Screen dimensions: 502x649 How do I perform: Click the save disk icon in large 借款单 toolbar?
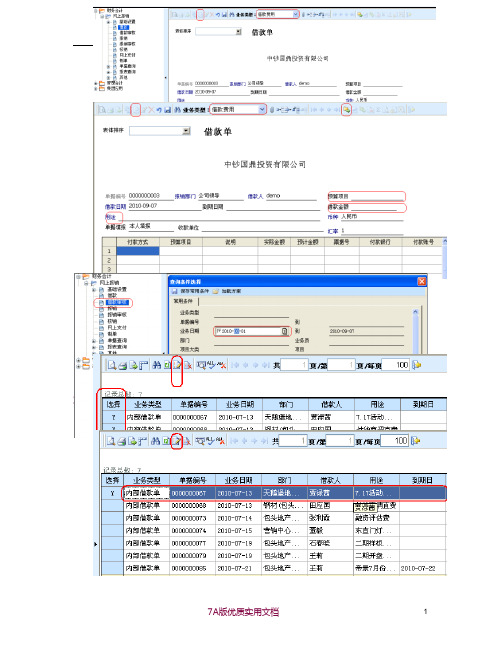point(168,110)
